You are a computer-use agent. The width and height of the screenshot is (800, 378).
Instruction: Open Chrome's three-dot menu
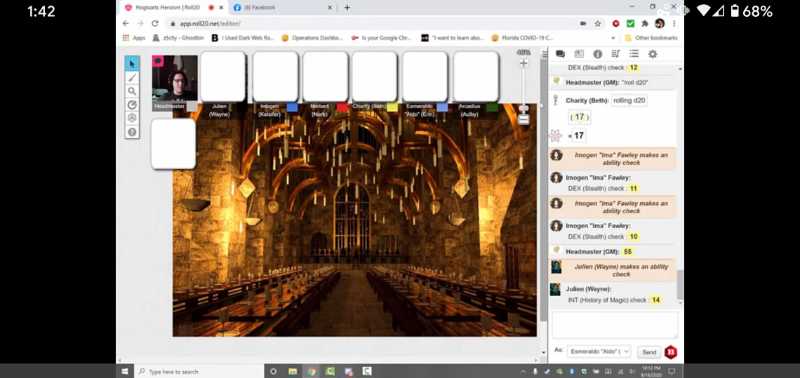[x=674, y=23]
